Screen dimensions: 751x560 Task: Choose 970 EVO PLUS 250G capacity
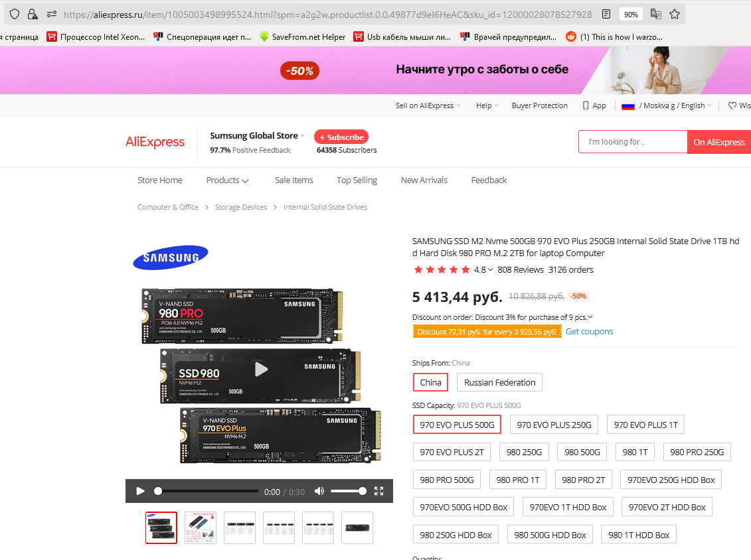point(554,425)
